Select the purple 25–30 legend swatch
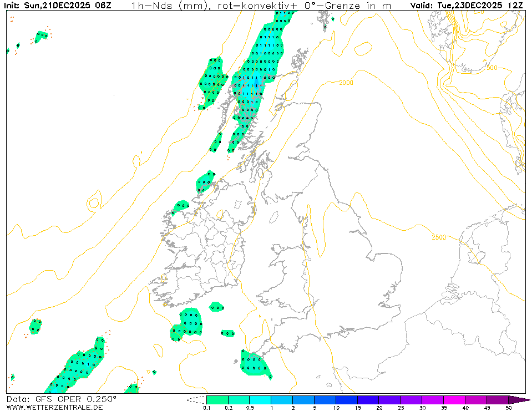The height and width of the screenshot is (411, 532). click(412, 399)
